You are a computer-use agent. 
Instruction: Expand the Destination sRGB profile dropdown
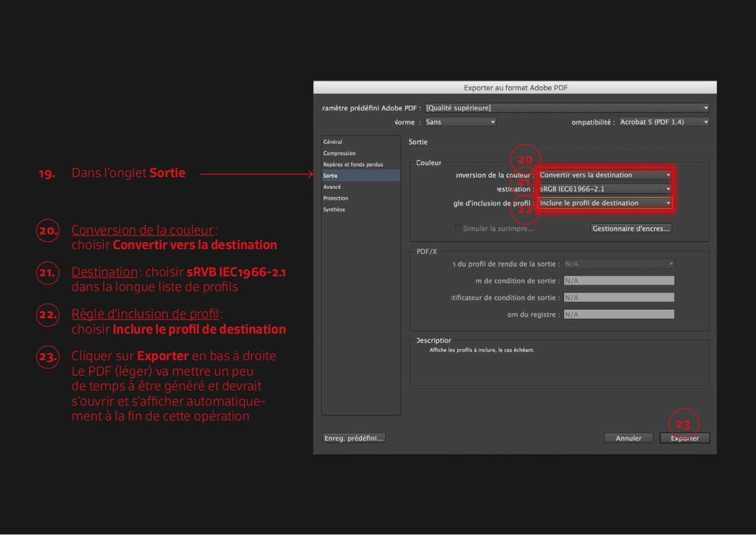[605, 189]
